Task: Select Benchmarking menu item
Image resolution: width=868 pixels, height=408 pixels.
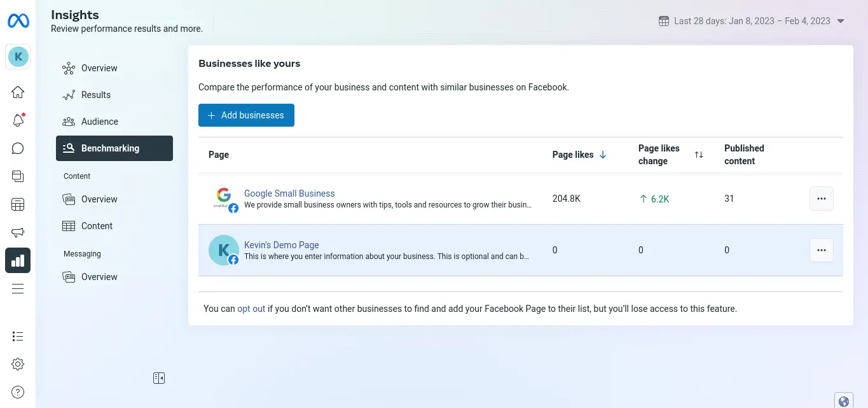Action: point(114,148)
